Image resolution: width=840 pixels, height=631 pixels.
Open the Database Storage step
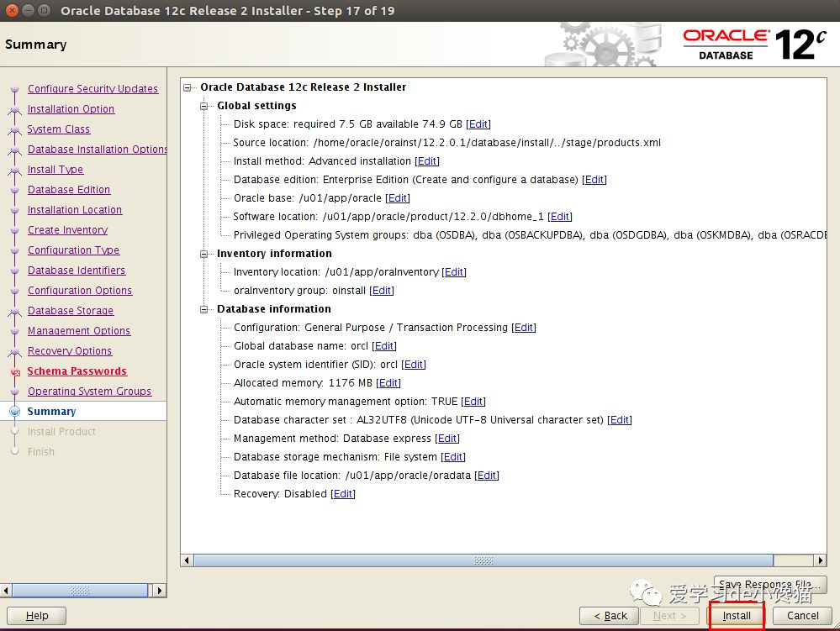coord(70,311)
